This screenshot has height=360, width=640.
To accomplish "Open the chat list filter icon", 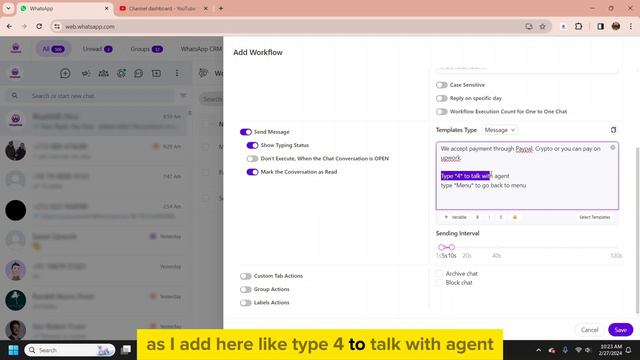I will click(183, 96).
